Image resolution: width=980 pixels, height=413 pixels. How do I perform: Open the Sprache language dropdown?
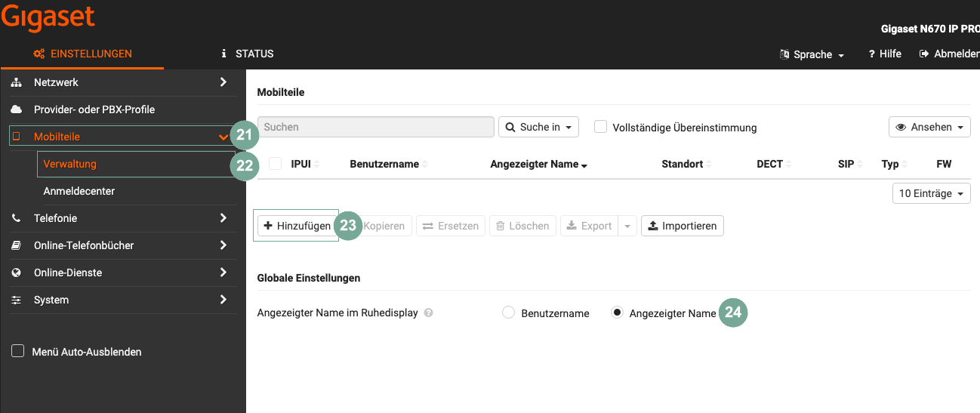[x=812, y=54]
